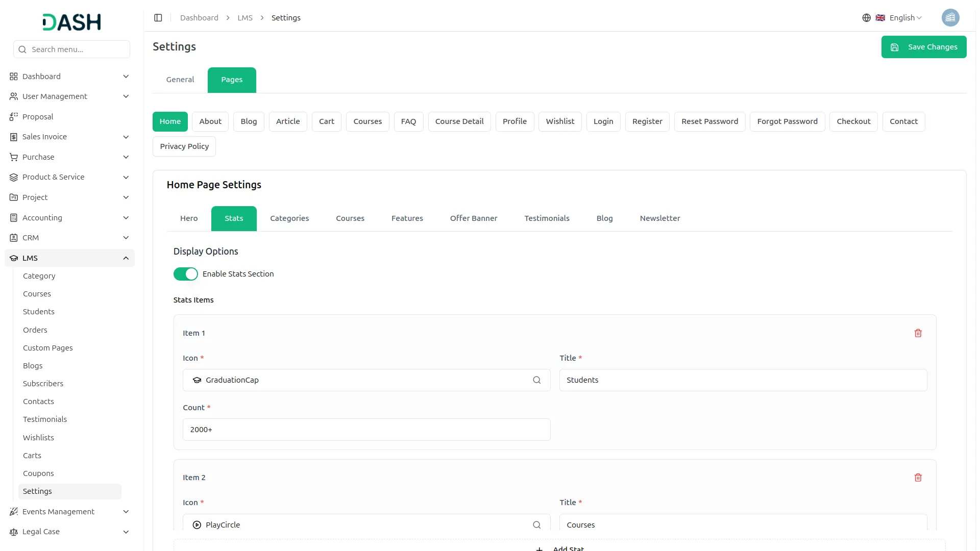Open user avatar in top right
980x551 pixels.
coord(950,18)
